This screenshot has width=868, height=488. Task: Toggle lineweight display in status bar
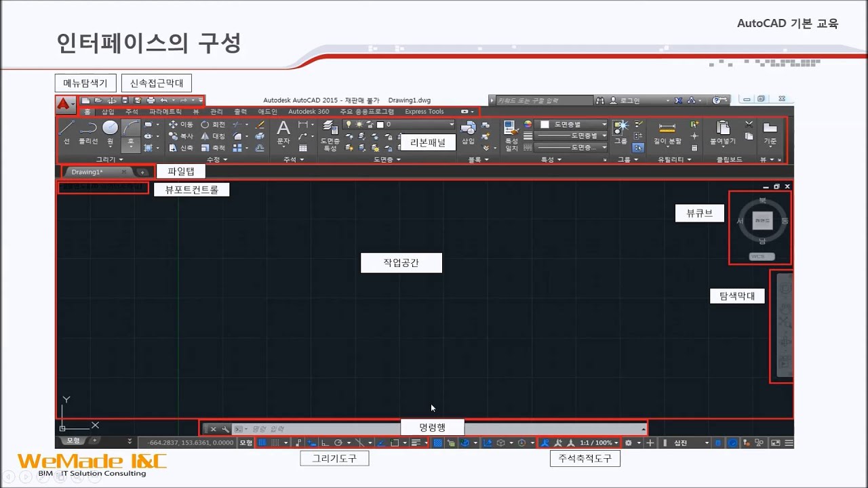pos(416,443)
